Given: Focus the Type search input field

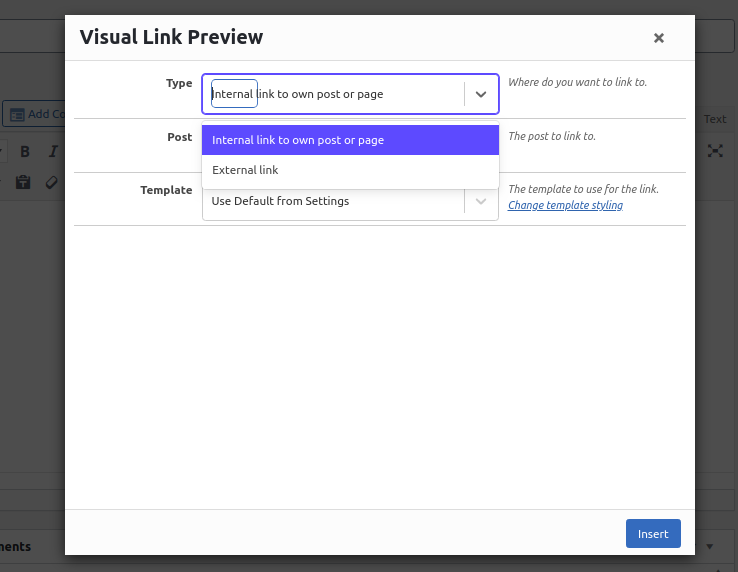Looking at the screenshot, I should click(234, 94).
